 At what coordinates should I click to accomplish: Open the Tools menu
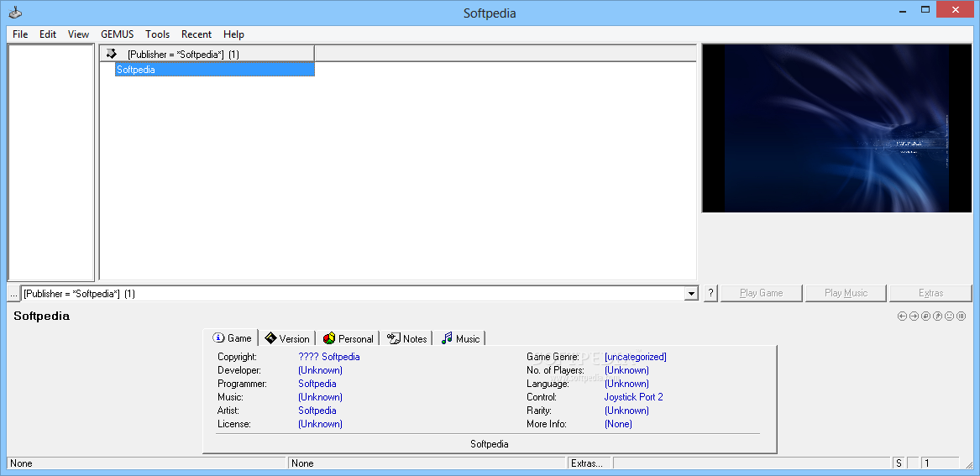158,34
